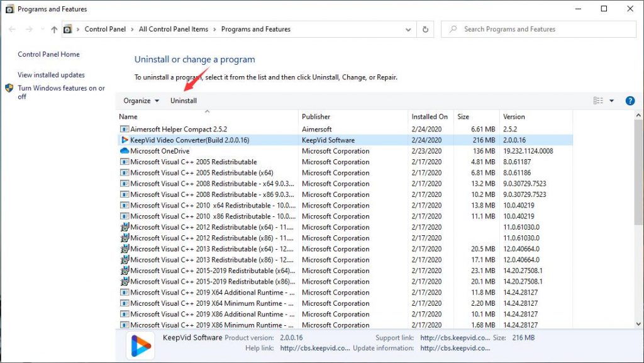644x363 pixels.
Task: Click the search magnifier icon
Action: coord(453,29)
